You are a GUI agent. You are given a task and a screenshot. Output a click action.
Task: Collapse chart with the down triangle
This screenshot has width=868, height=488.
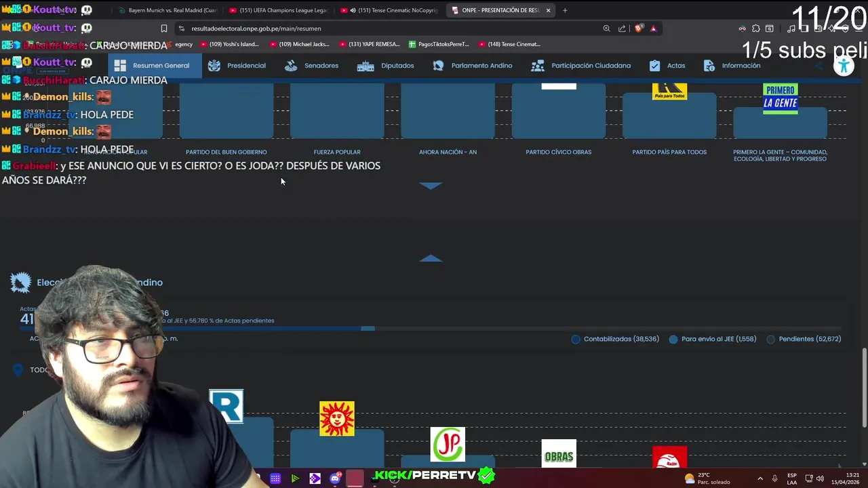point(431,185)
